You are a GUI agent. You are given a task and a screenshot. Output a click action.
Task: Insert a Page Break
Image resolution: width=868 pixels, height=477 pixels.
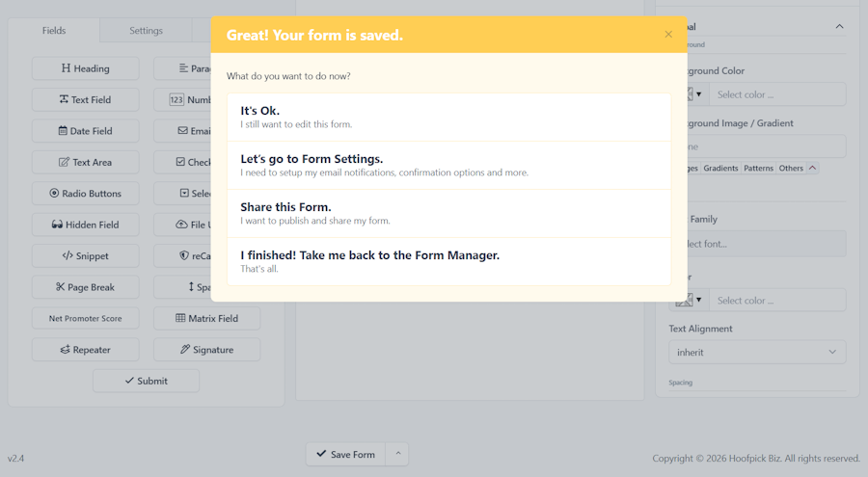[85, 287]
